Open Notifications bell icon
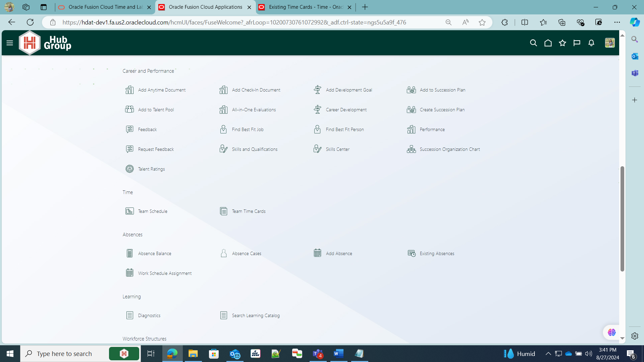The width and height of the screenshot is (644, 362). 591,43
